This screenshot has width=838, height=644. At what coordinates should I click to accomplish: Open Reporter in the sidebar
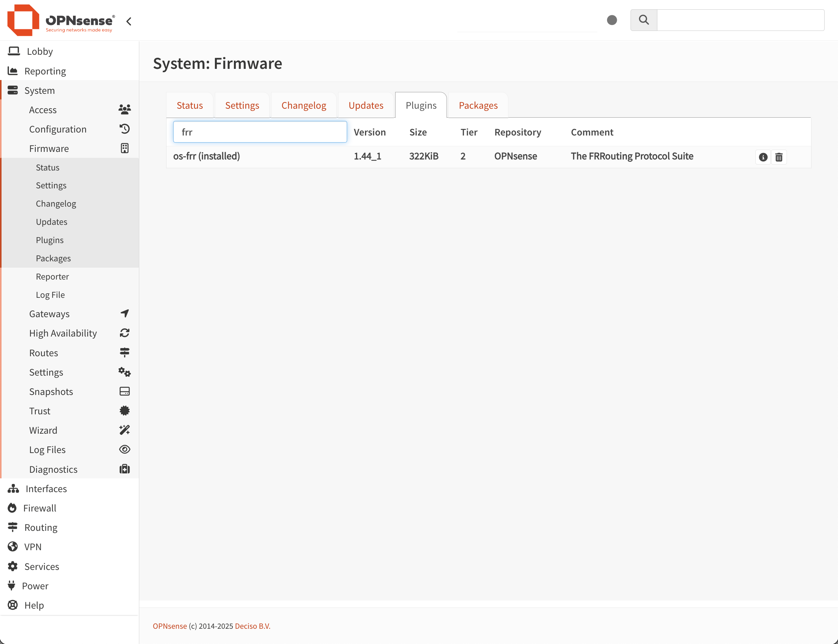tap(52, 276)
